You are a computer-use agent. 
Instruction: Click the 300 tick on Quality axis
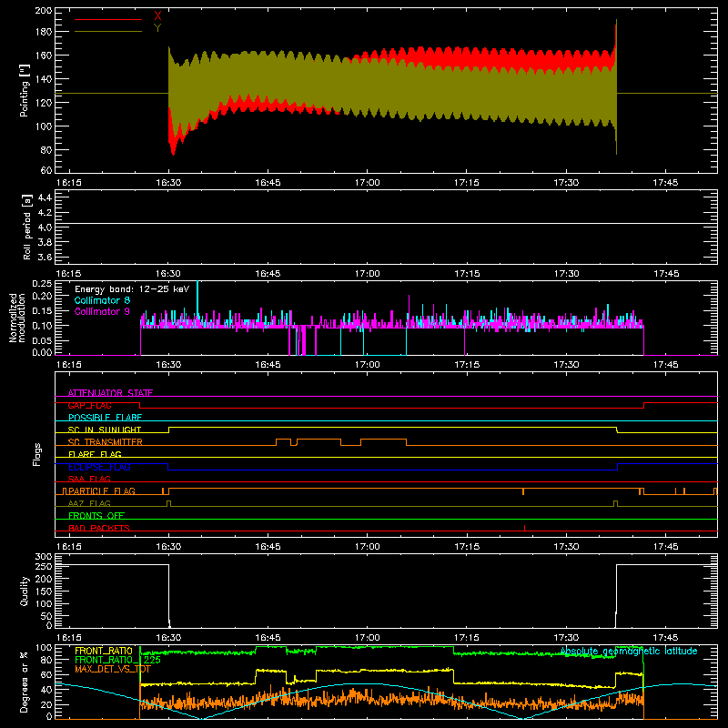click(x=44, y=557)
